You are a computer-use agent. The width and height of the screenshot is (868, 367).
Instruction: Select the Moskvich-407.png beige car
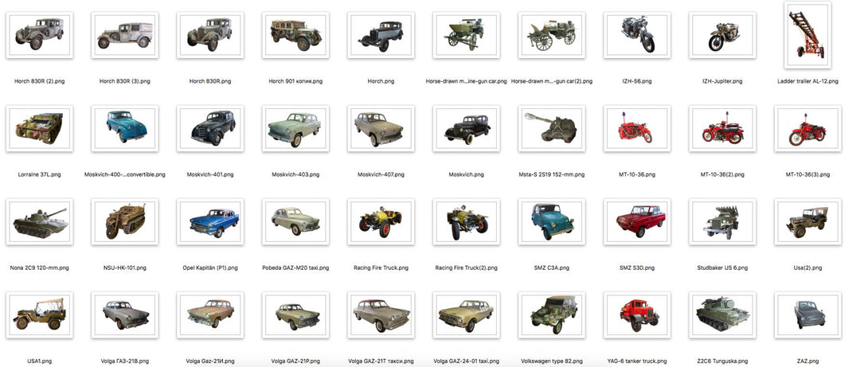(381, 128)
